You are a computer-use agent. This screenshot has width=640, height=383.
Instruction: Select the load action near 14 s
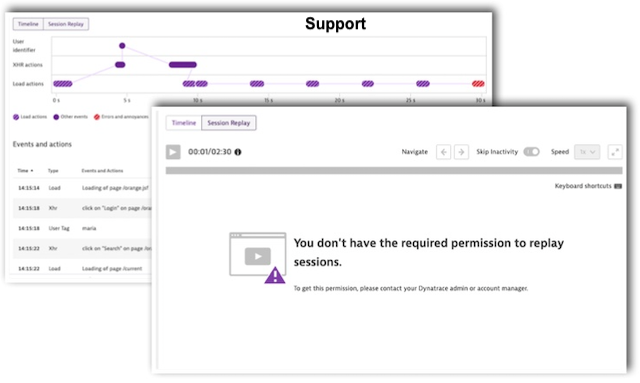pyautogui.click(x=257, y=84)
